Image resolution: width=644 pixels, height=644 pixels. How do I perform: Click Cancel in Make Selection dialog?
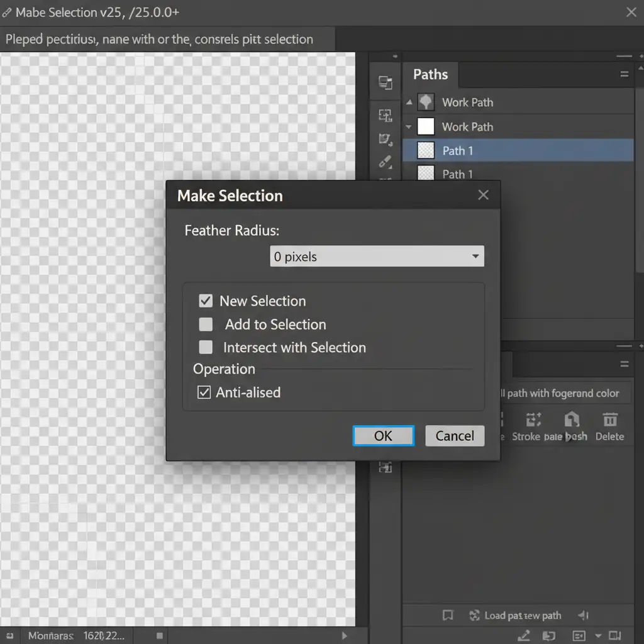pos(455,436)
